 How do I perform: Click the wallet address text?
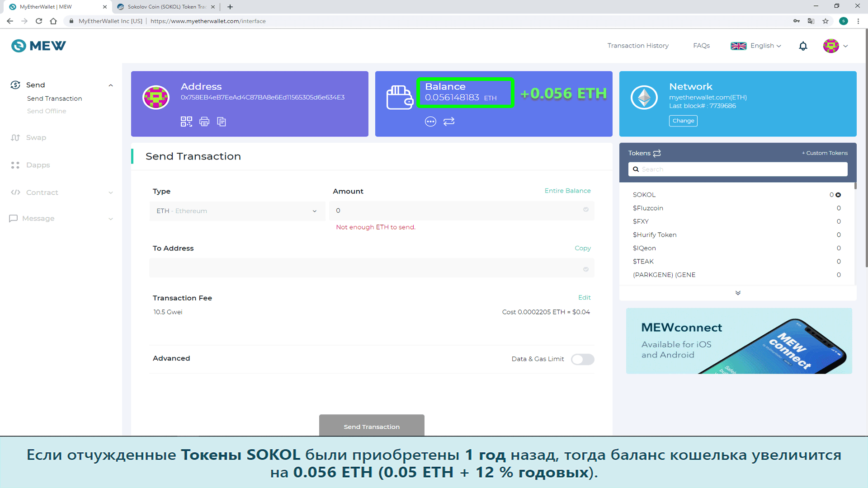point(263,98)
